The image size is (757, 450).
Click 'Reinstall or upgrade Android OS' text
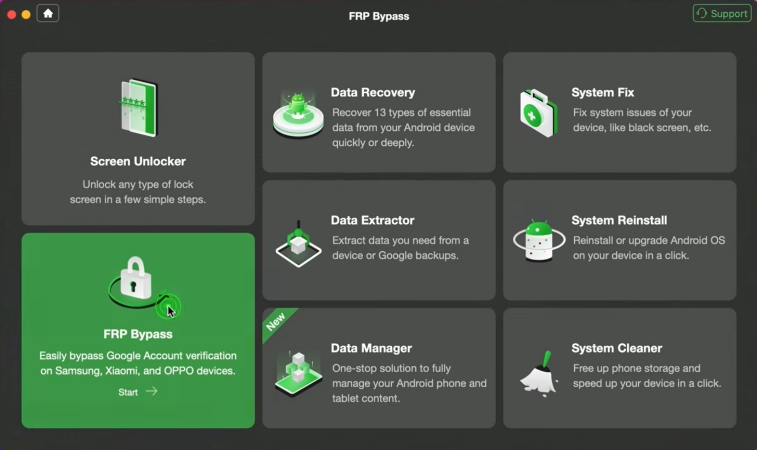tap(649, 248)
